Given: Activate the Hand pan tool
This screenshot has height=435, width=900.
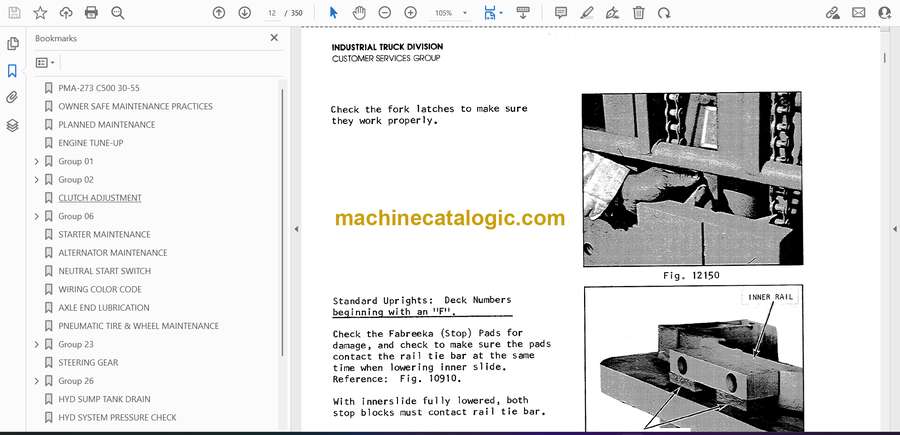Looking at the screenshot, I should coord(359,13).
